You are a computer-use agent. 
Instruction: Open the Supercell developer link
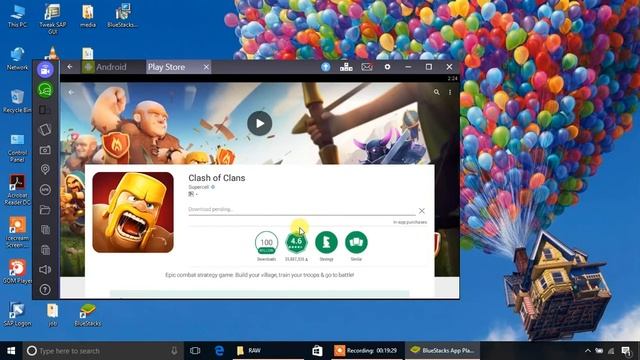tap(199, 187)
